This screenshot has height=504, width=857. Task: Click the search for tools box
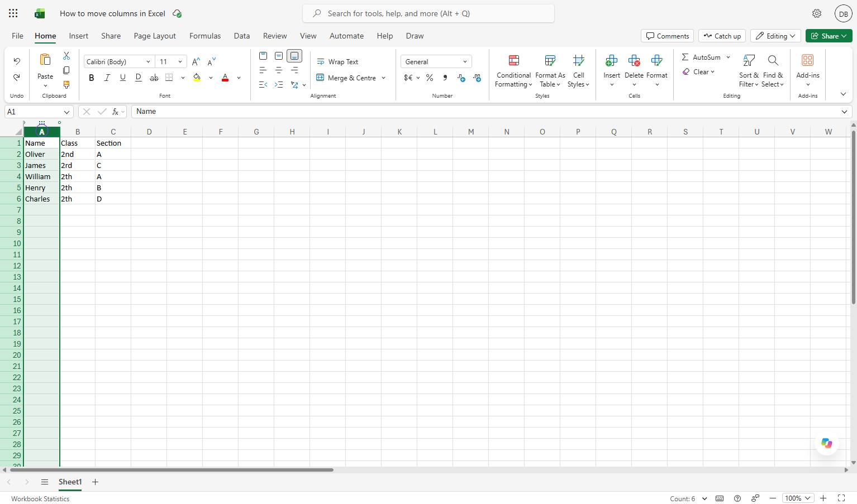pos(428,13)
